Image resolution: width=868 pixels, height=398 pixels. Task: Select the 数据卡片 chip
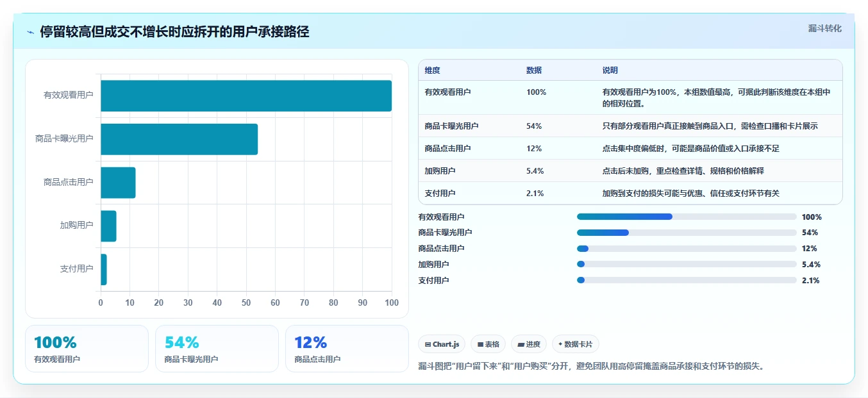click(x=576, y=344)
